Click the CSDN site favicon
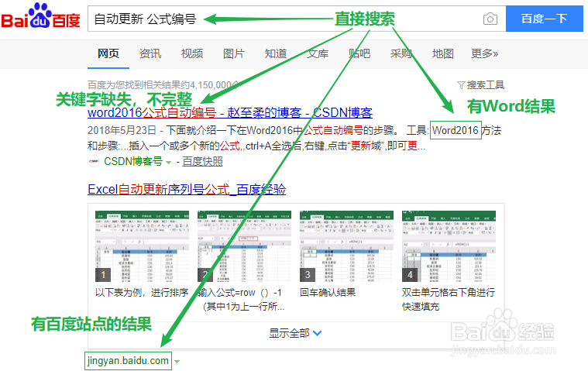The height and width of the screenshot is (371, 588). (94, 162)
